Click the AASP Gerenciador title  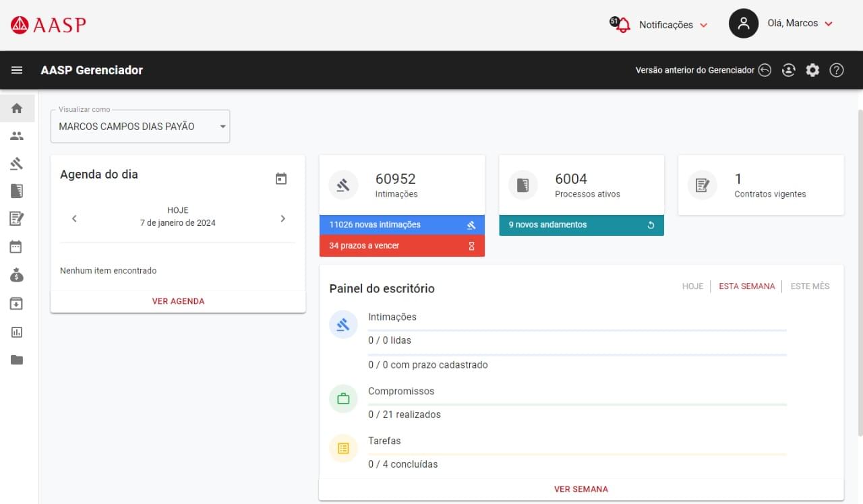point(92,70)
